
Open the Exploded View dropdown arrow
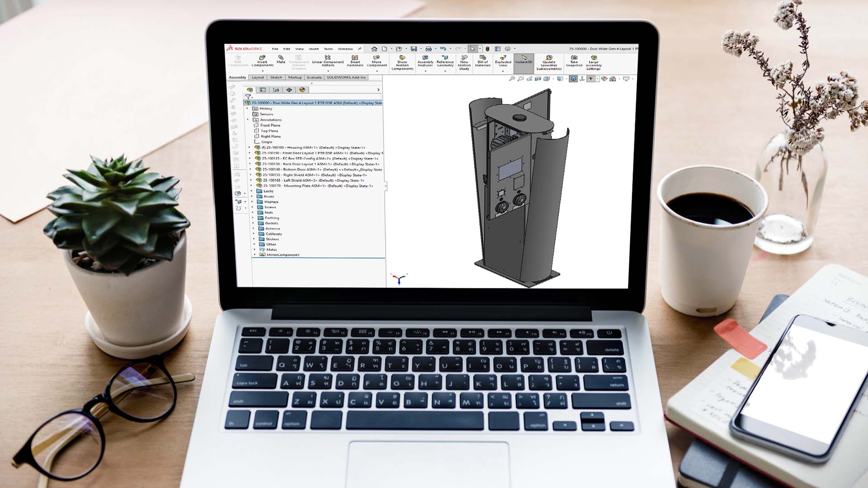click(x=503, y=71)
